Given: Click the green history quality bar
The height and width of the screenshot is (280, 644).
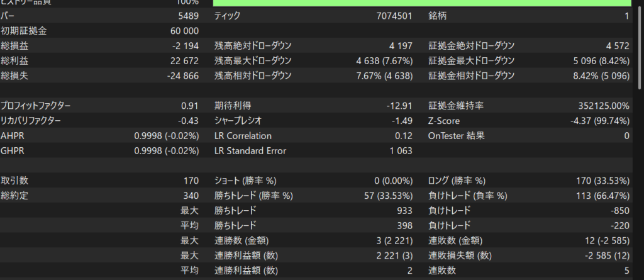Looking at the screenshot, I should click(x=421, y=3).
